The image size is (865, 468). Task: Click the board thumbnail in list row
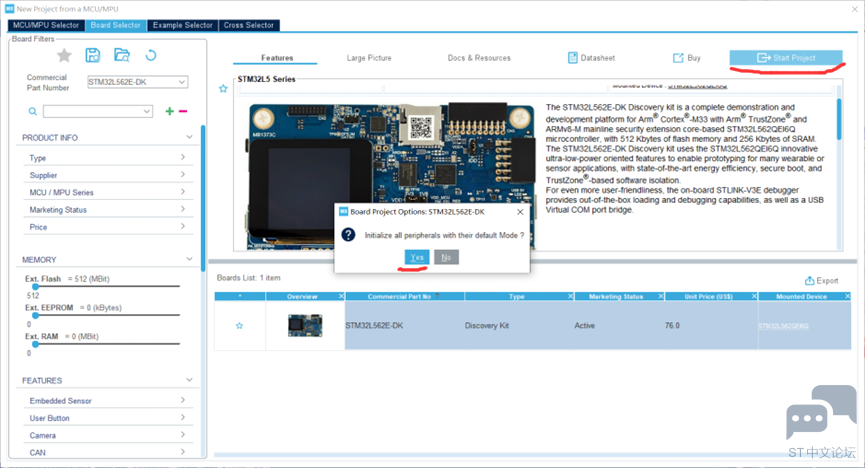(x=305, y=326)
